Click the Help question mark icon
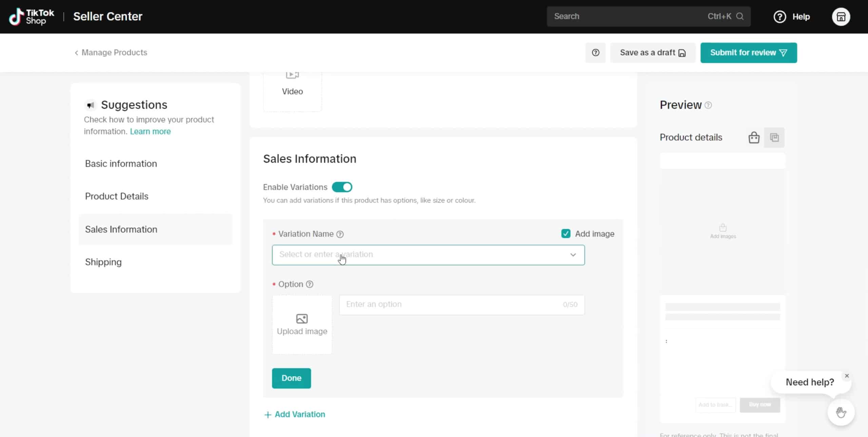This screenshot has height=437, width=868. 780,16
